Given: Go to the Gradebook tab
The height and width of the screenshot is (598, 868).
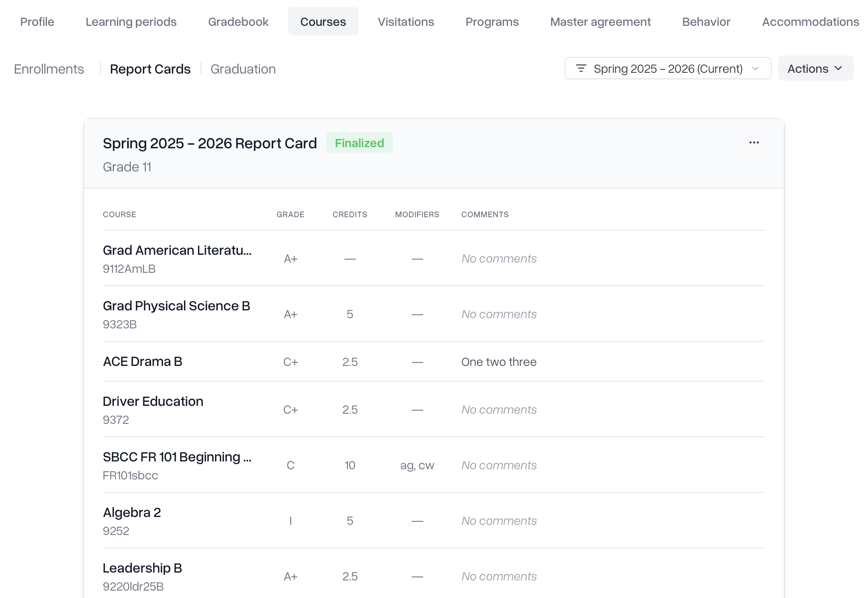Looking at the screenshot, I should pos(238,22).
